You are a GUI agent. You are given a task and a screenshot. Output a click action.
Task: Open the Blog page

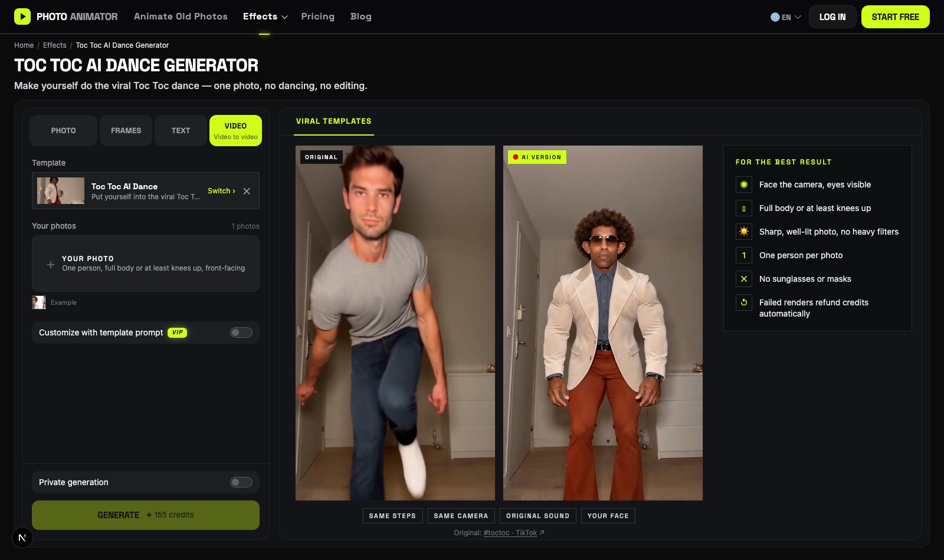pyautogui.click(x=361, y=17)
